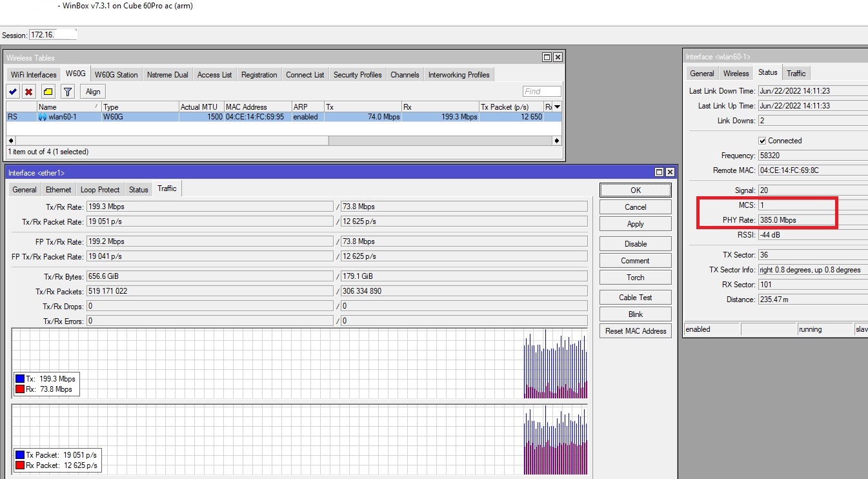Click the Find search field
Screen dimensions: 868x479
(x=541, y=92)
